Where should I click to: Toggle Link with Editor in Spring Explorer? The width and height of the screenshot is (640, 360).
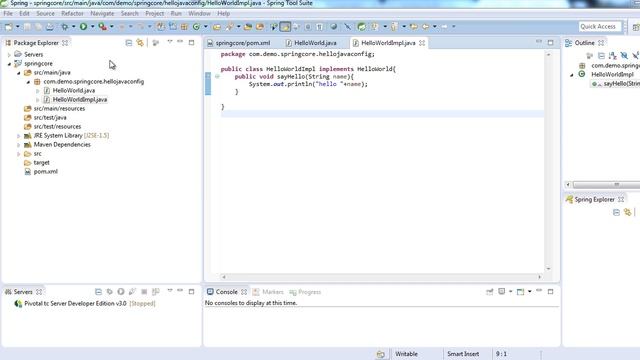pyautogui.click(x=628, y=212)
